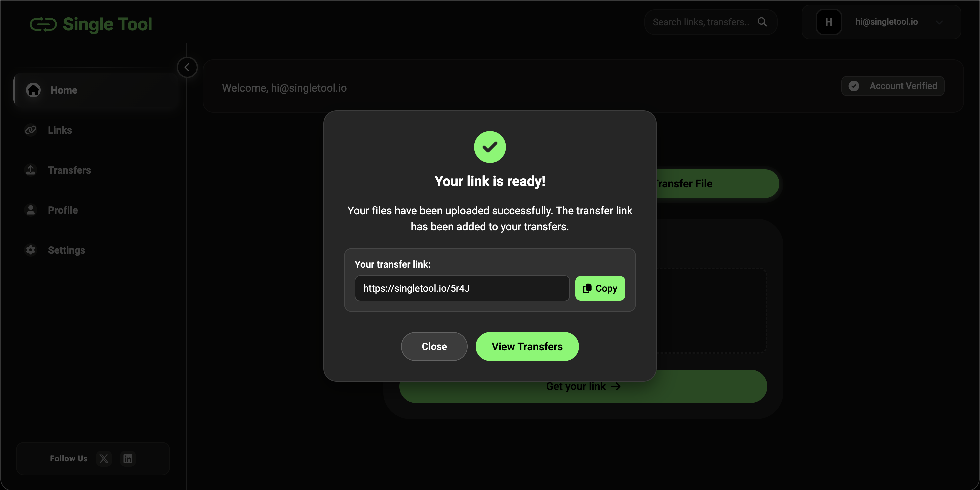Click the Home sidebar icon

(x=33, y=90)
